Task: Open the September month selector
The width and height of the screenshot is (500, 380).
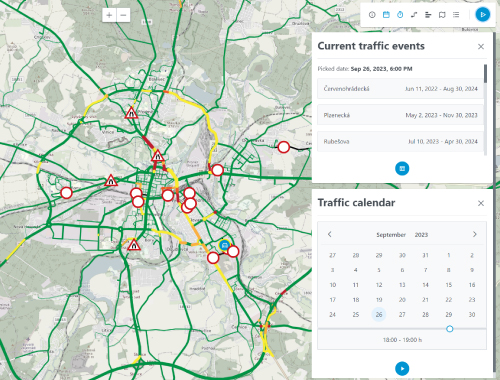Action: pyautogui.click(x=391, y=235)
